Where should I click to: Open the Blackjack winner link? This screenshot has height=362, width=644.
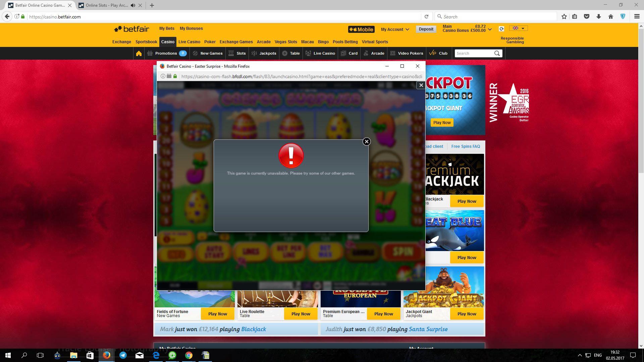point(254,329)
